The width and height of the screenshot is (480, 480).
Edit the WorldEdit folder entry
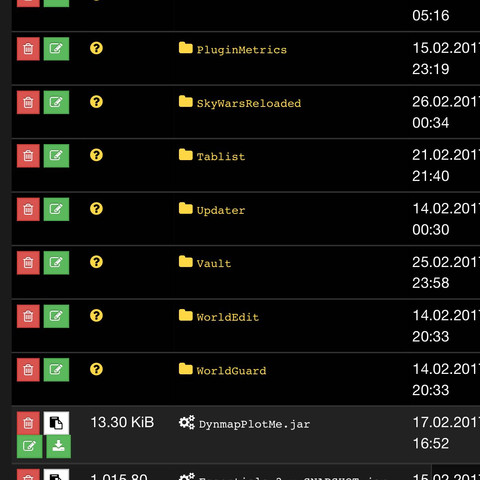56,316
